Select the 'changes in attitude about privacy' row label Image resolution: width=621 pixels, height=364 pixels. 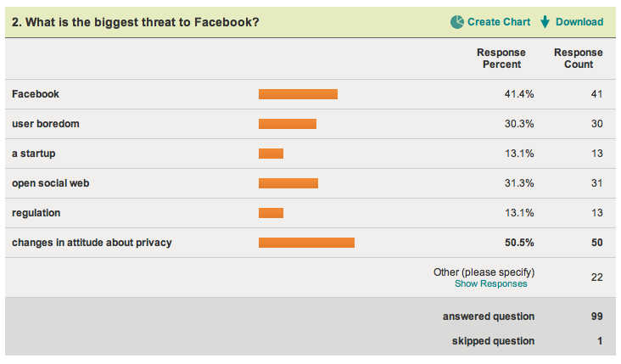(92, 243)
